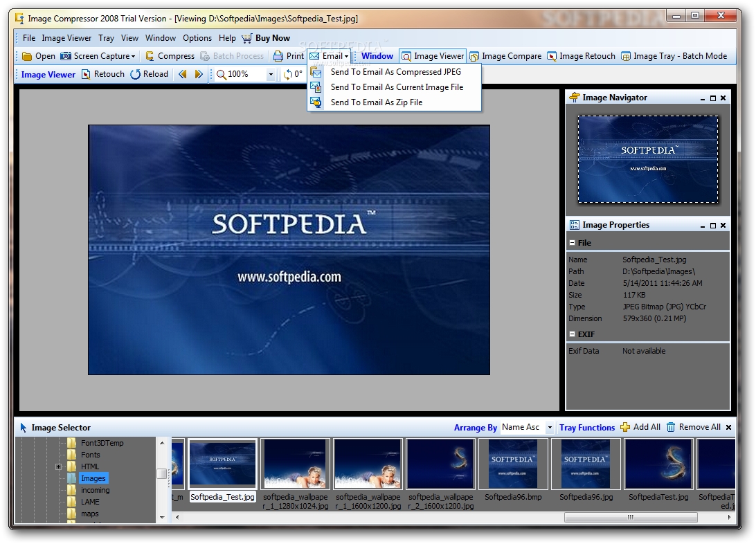Image resolution: width=756 pixels, height=544 pixels.
Task: Click the Open folder icon in toolbar
Action: [27, 56]
